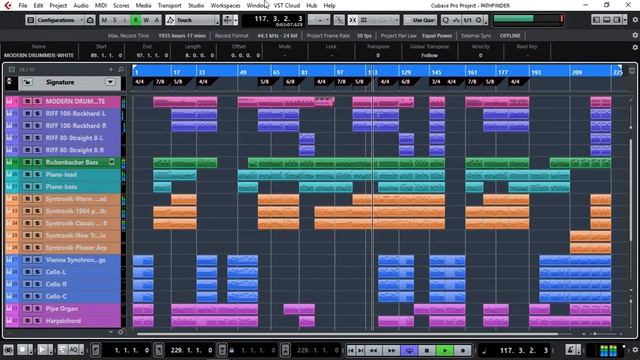The height and width of the screenshot is (360, 640).
Task: Open setup gear at toolbar right end
Action: pyautogui.click(x=635, y=20)
